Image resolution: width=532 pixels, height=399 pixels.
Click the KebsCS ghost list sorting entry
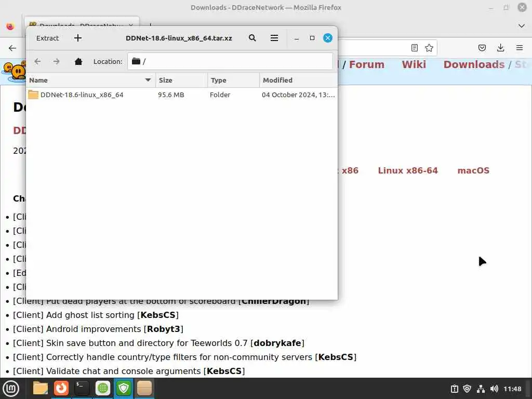point(96,315)
